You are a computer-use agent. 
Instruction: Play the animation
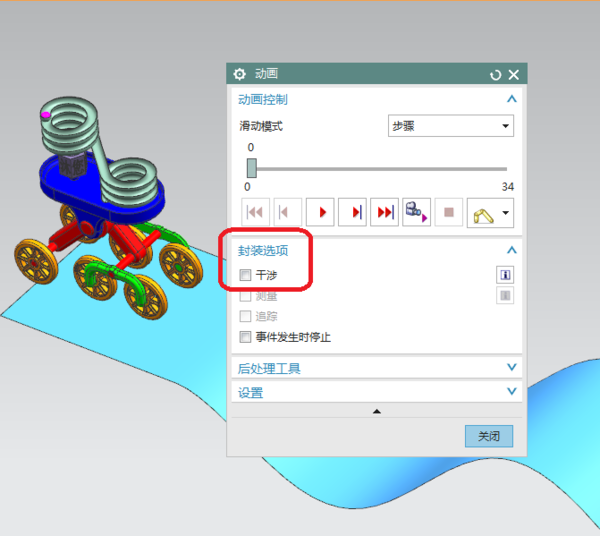[x=320, y=212]
